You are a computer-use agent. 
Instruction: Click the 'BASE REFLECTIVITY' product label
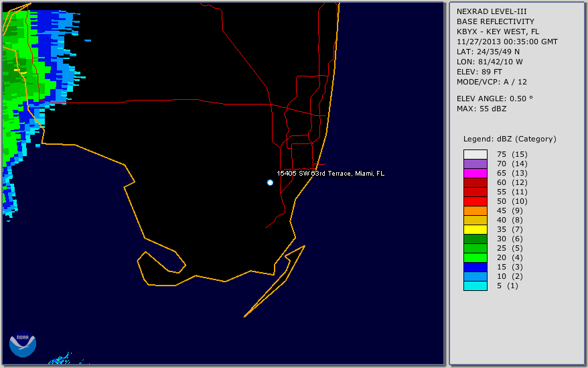click(x=496, y=21)
